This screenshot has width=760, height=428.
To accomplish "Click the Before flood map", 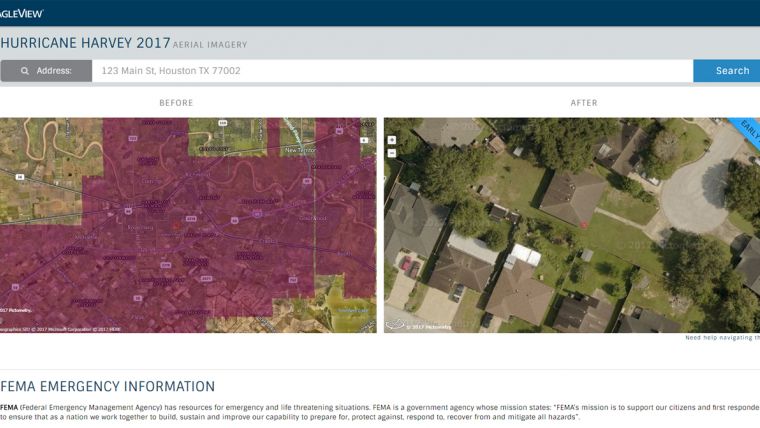I will point(188,225).
